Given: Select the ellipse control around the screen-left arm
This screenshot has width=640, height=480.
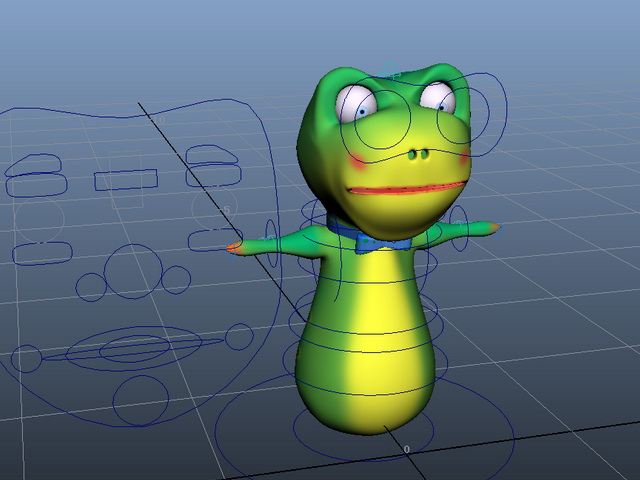Looking at the screenshot, I should coord(271,242).
